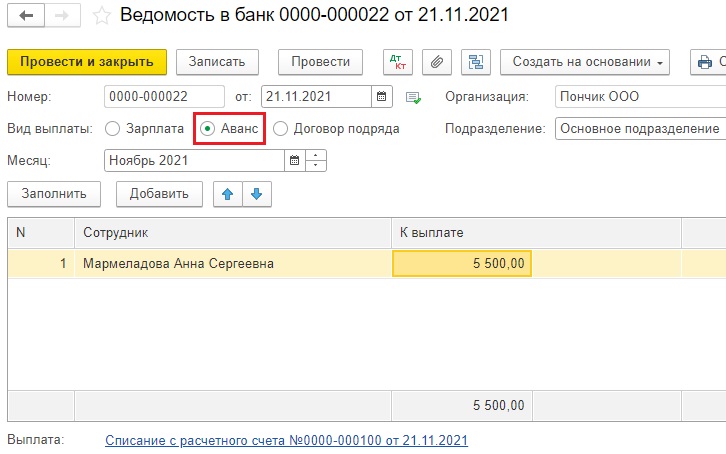Screen dimensions: 726x454
Task: Select the К выплате cell 5 500,00
Action: click(x=462, y=263)
